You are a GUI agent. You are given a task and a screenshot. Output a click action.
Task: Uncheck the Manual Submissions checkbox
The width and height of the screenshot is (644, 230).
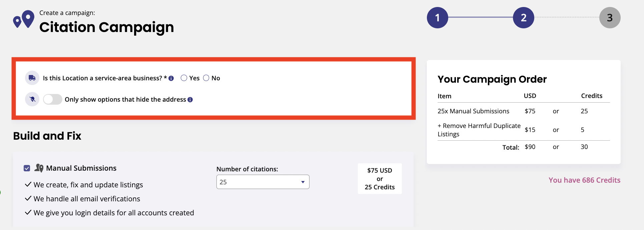click(x=27, y=168)
